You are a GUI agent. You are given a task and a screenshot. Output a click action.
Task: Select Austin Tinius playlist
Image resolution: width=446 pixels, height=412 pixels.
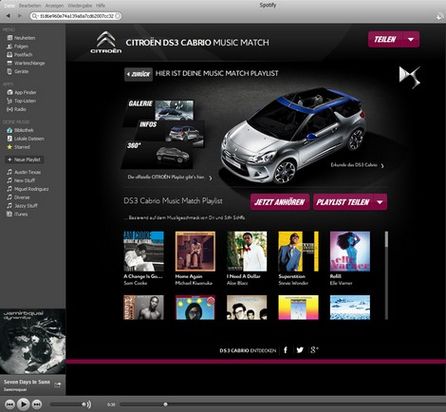24,172
